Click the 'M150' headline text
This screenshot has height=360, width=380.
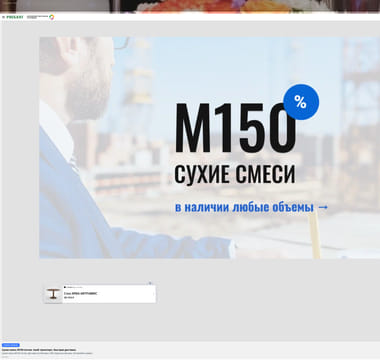[235, 128]
